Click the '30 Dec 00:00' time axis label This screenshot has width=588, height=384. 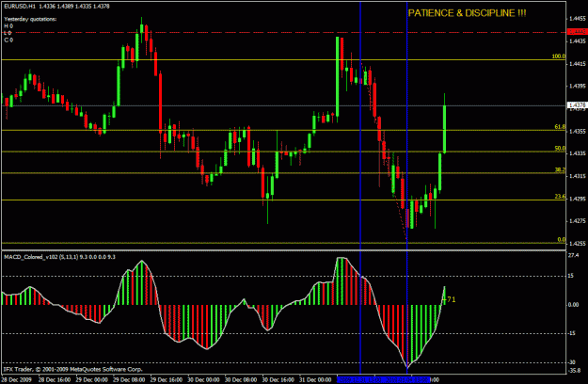coord(203,379)
